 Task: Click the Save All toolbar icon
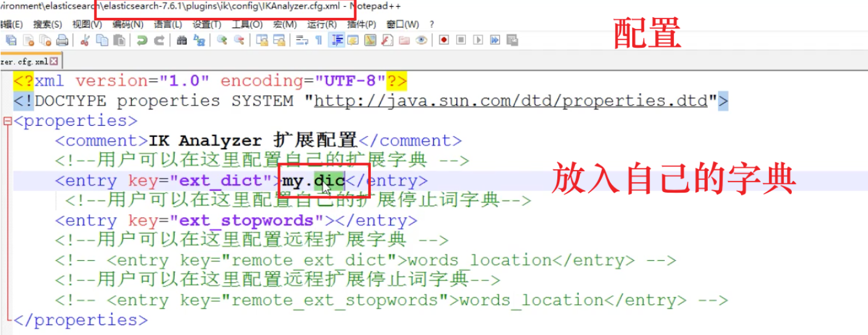click(11, 40)
